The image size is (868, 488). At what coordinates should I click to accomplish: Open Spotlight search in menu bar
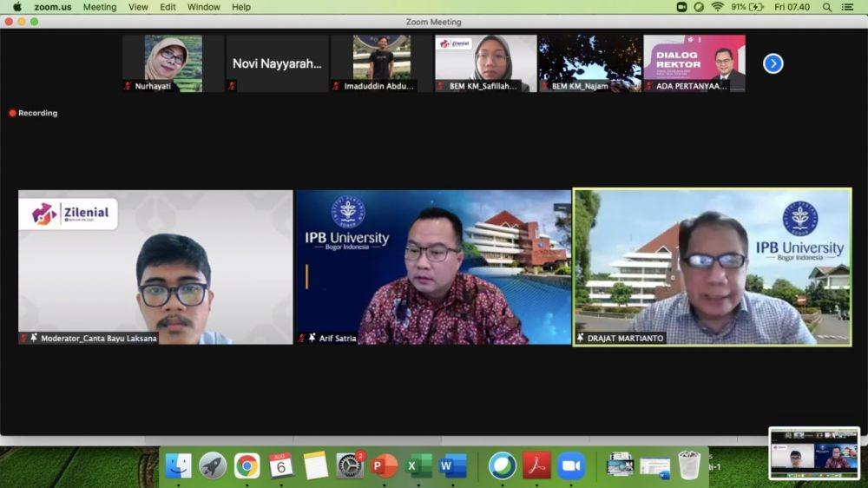click(827, 7)
